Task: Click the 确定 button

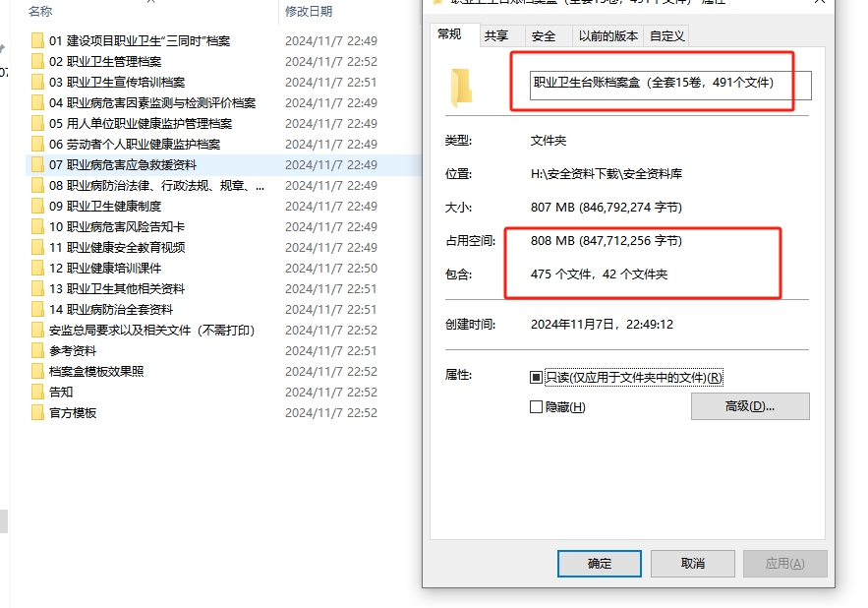Action: [600, 564]
